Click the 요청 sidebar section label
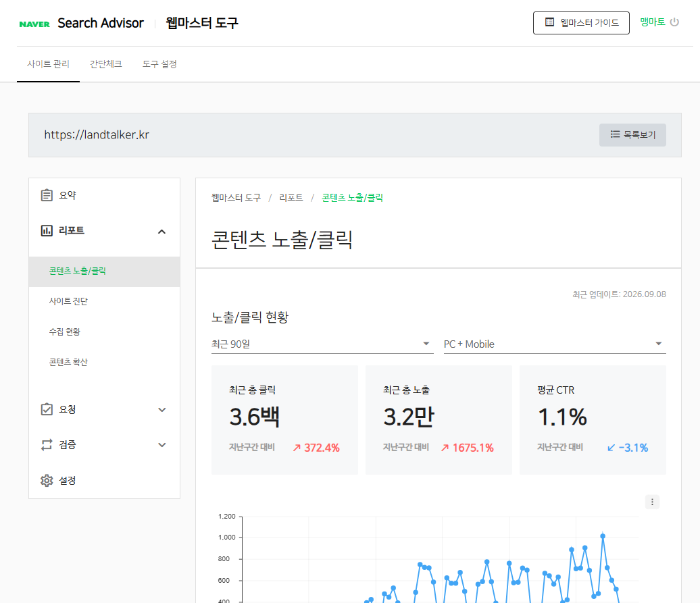The height and width of the screenshot is (603, 700). [x=68, y=409]
